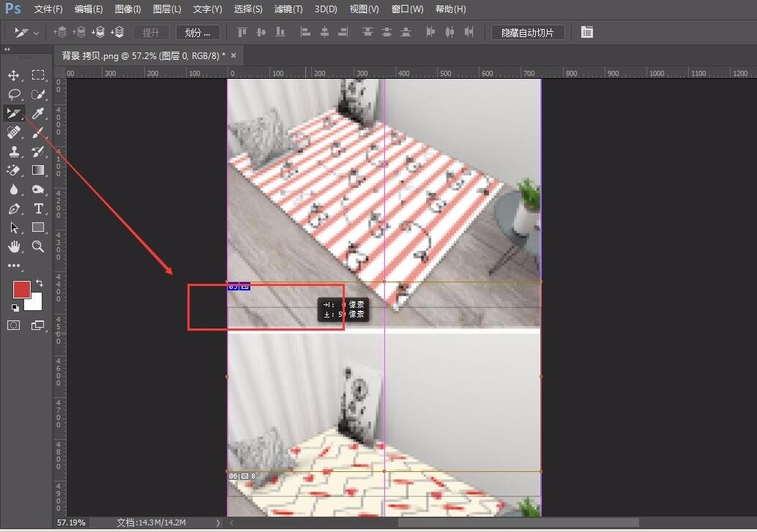
Task: Reset default foreground and background colors
Action: (15, 307)
